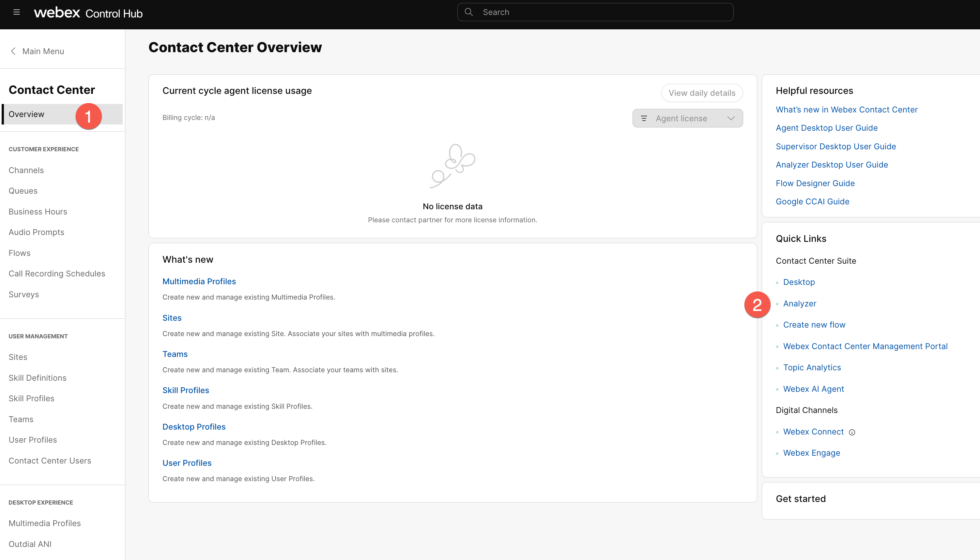
Task: Go to Contact Center Users
Action: (x=50, y=460)
